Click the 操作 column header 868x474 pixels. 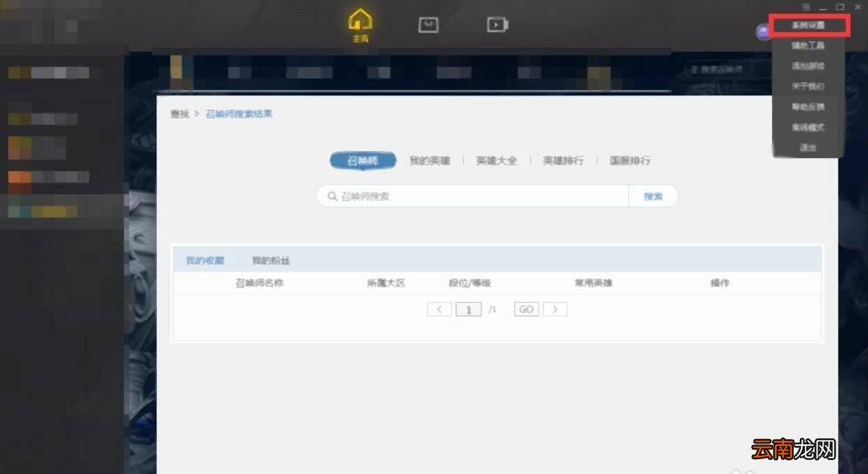pos(721,283)
